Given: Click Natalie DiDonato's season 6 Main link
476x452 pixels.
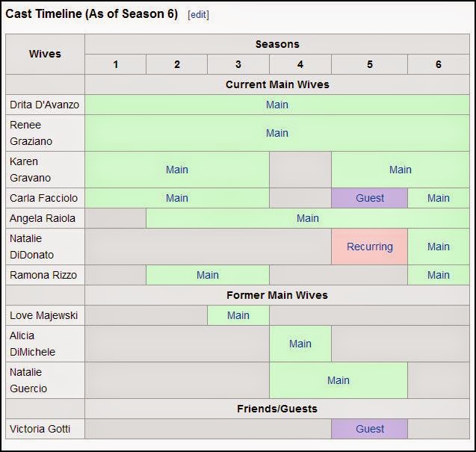Looking at the screenshot, I should pos(439,247).
